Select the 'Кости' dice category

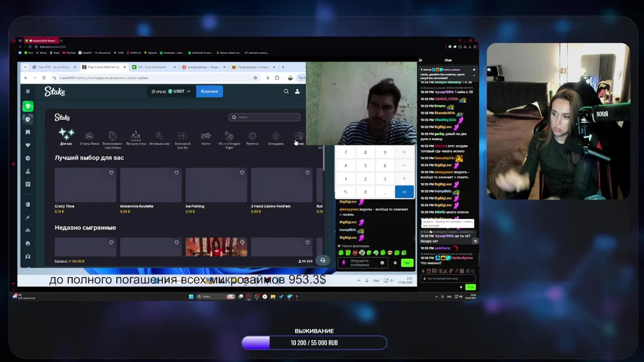coord(206,138)
